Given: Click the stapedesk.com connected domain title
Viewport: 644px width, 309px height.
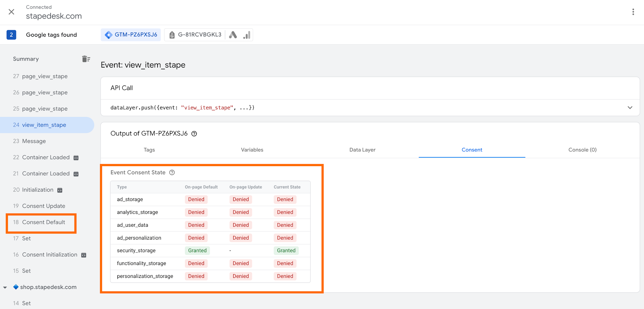Looking at the screenshot, I should pyautogui.click(x=54, y=16).
